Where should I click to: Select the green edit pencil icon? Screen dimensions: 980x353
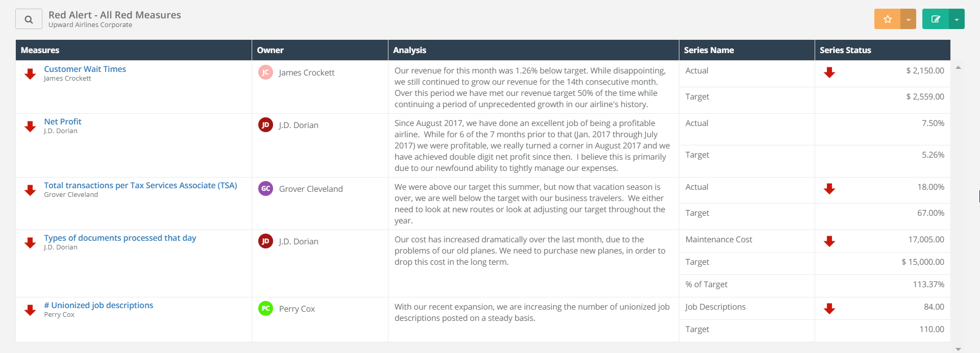(936, 18)
